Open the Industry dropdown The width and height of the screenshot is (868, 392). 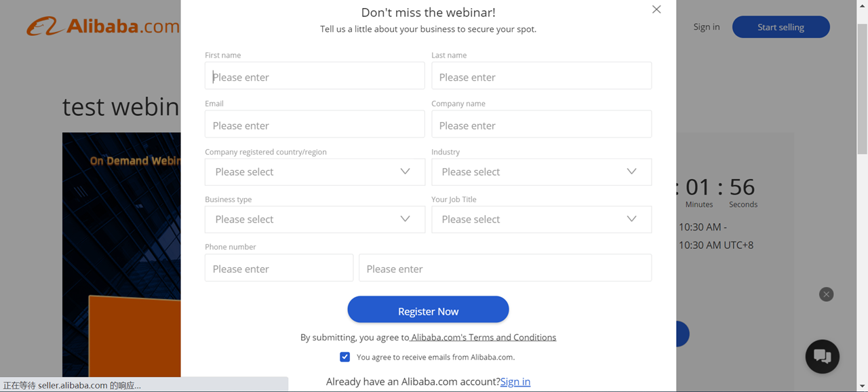coord(541,172)
